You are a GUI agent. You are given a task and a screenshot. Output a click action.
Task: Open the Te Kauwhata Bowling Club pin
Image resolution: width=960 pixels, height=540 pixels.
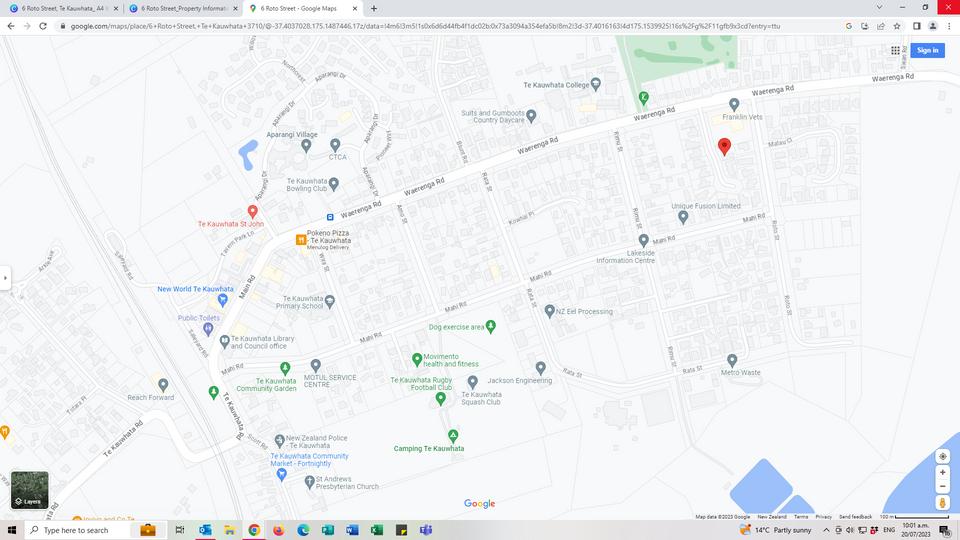point(334,183)
